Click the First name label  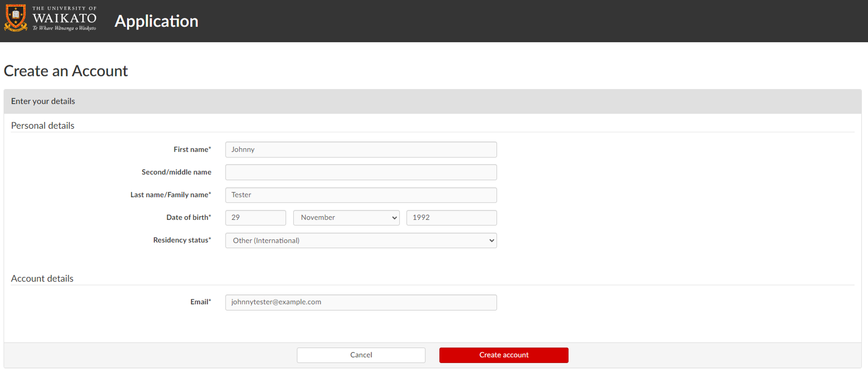coord(192,149)
